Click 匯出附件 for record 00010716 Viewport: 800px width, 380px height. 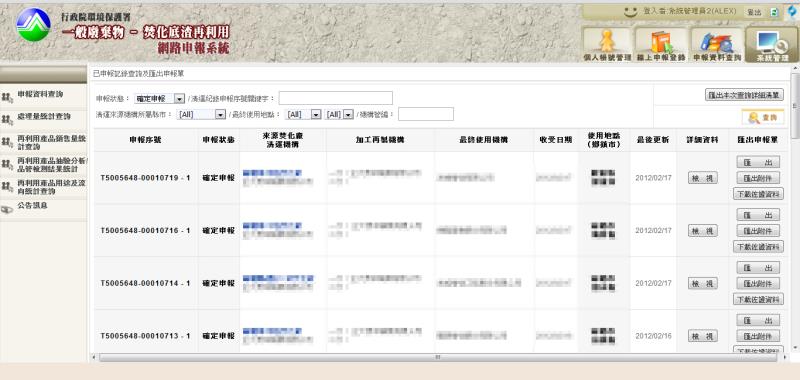(758, 231)
